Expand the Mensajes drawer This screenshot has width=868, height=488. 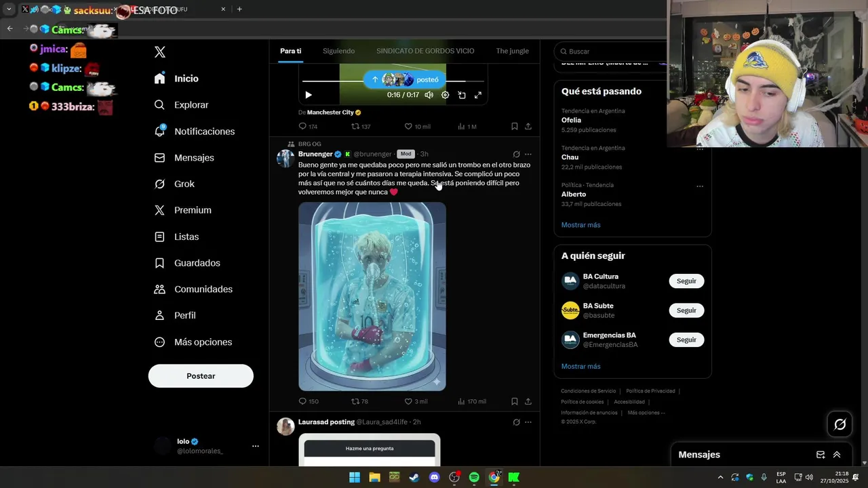(x=837, y=455)
